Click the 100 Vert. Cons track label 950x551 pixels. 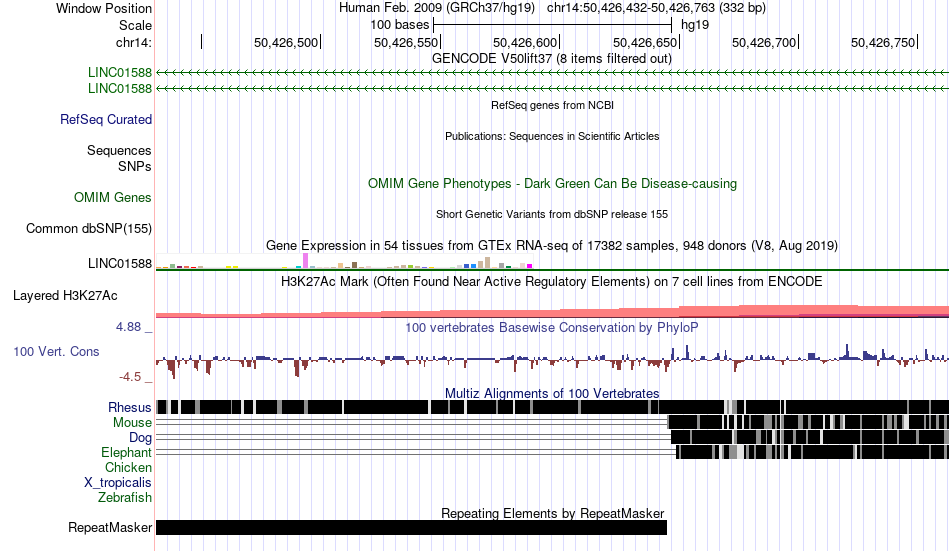click(x=56, y=352)
